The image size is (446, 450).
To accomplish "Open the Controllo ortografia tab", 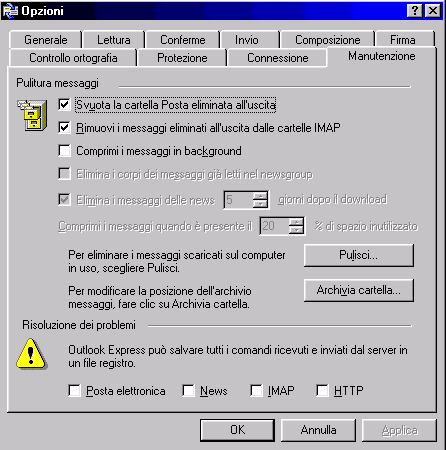I will [x=73, y=58].
